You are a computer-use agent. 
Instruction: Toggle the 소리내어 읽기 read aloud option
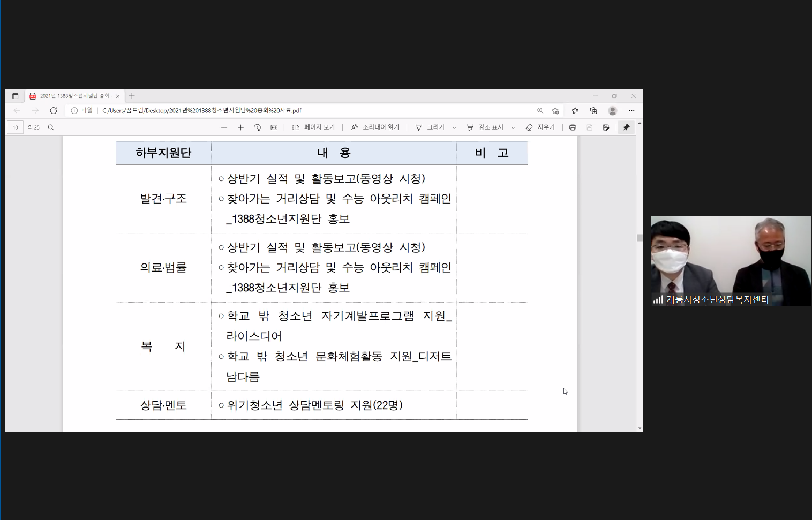click(x=375, y=127)
